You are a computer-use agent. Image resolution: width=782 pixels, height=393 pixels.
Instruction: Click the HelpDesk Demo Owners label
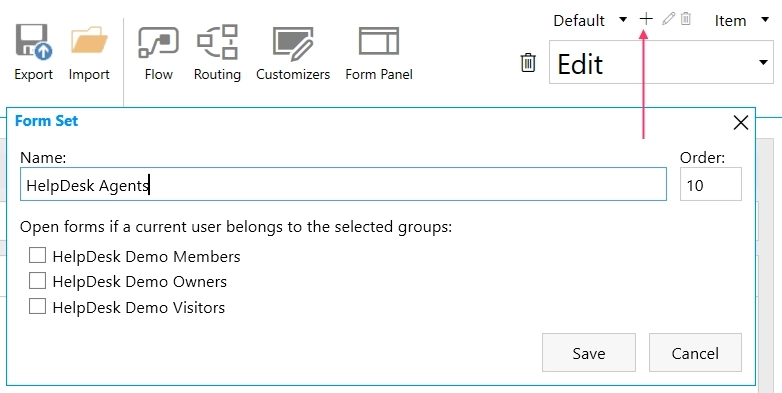click(140, 282)
